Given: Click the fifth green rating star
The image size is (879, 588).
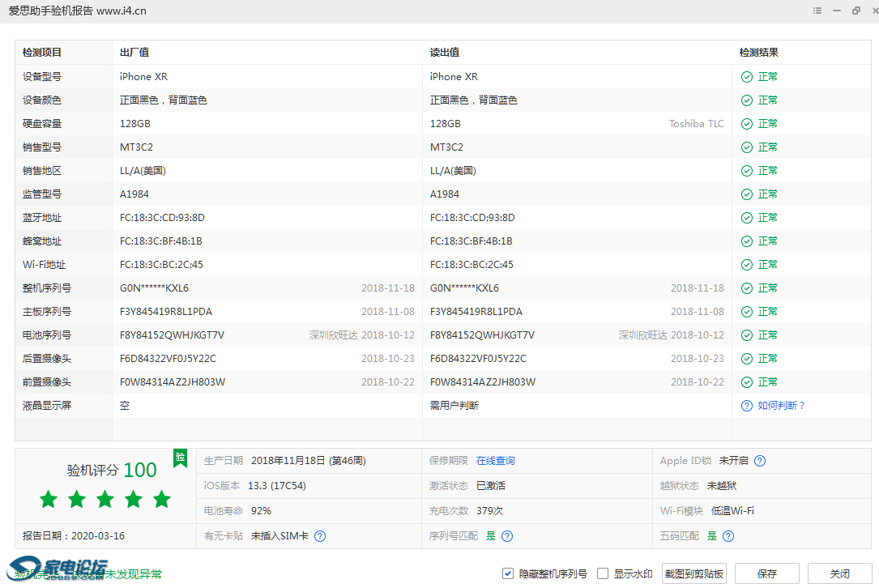Looking at the screenshot, I should (x=162, y=499).
